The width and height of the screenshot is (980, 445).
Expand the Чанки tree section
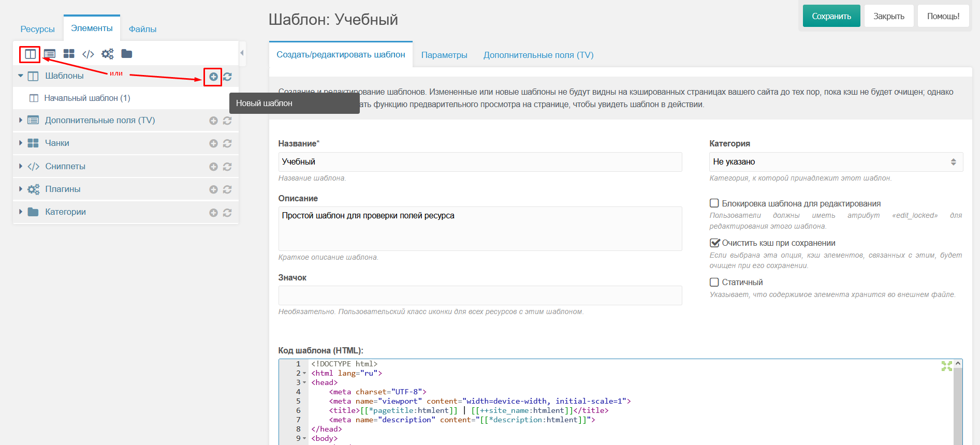point(21,143)
